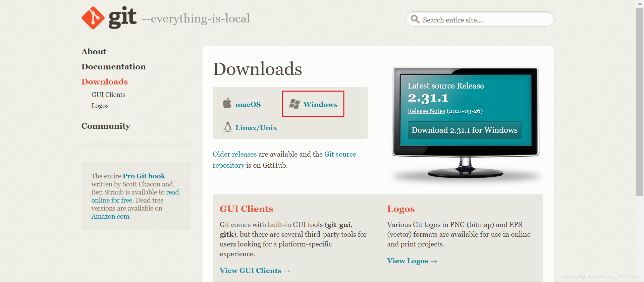Visit the Amazon.com link
644x282 pixels.
[x=111, y=216]
